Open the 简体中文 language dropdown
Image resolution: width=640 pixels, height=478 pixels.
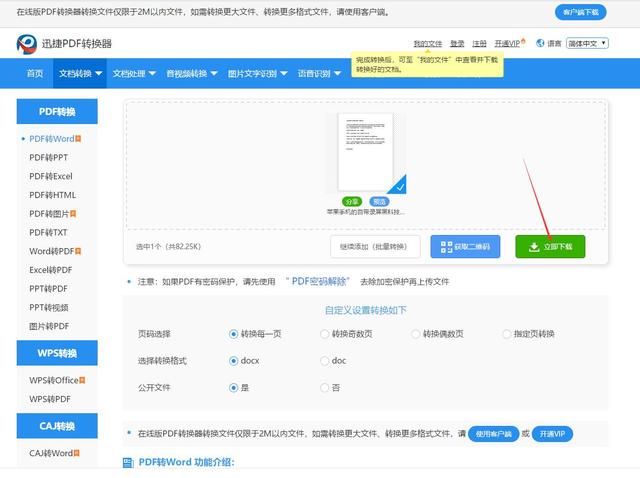tap(587, 43)
